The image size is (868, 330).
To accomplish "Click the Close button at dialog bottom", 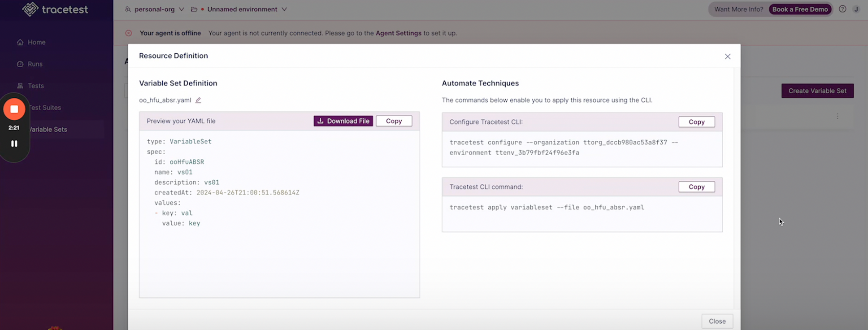I will 717,321.
